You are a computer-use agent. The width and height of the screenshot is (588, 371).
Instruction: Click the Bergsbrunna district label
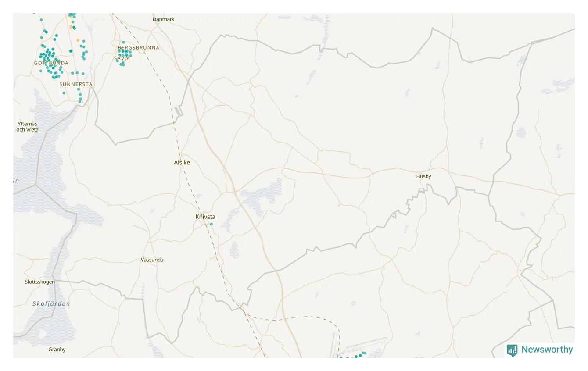(139, 47)
